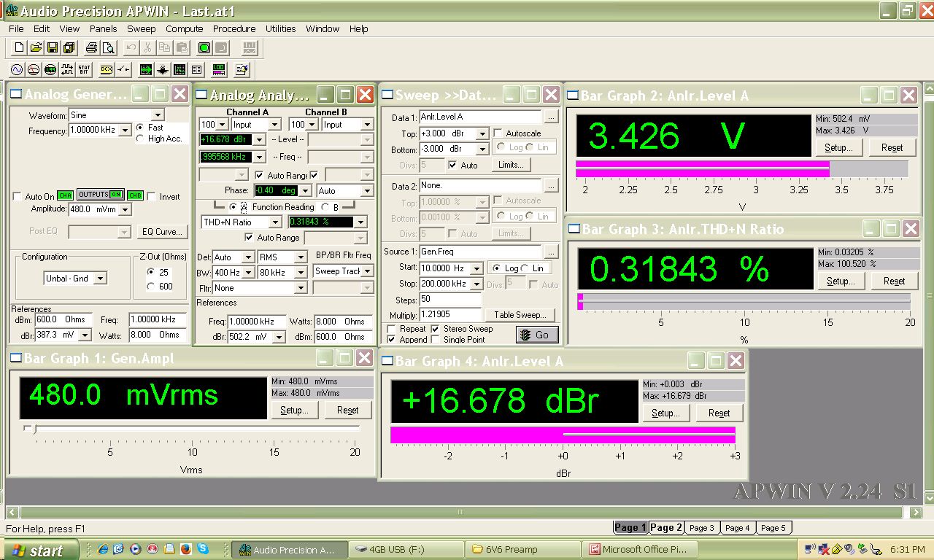Open the 80 kHz low-pass dropdown
Screen dimensions: 934x560
tap(301, 273)
